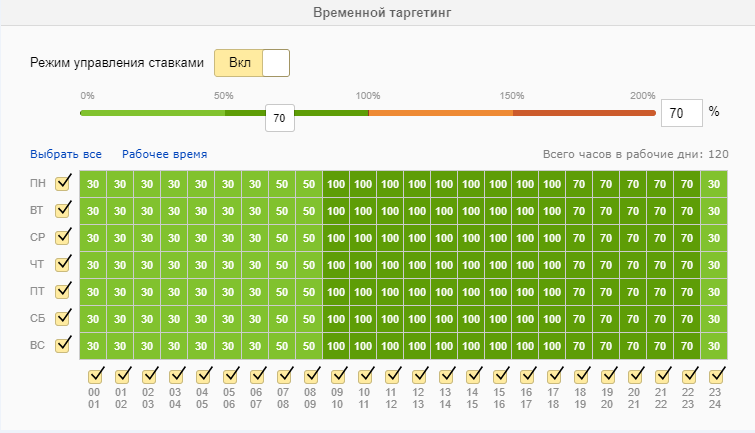Toggle the 10-11 hour column checkbox

pyautogui.click(x=365, y=375)
